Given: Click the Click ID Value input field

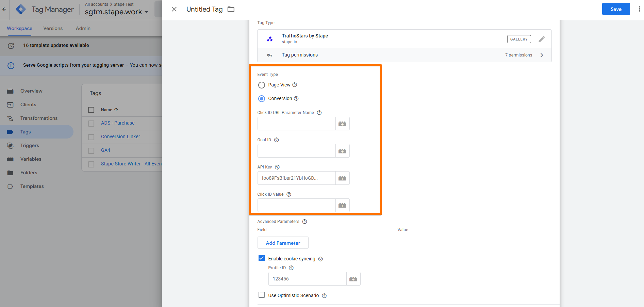Looking at the screenshot, I should [x=296, y=205].
